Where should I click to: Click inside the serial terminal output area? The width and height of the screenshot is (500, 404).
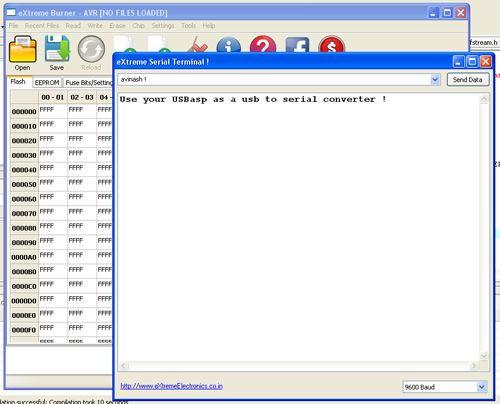[x=299, y=227]
